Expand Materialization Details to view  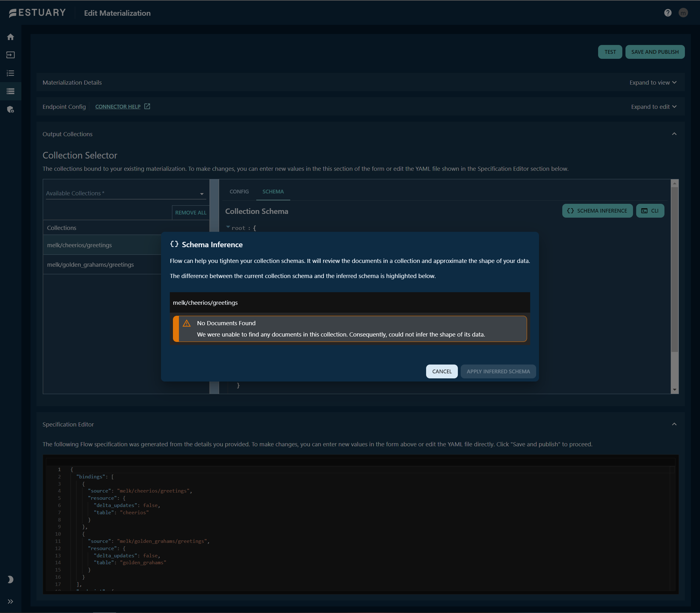653,82
